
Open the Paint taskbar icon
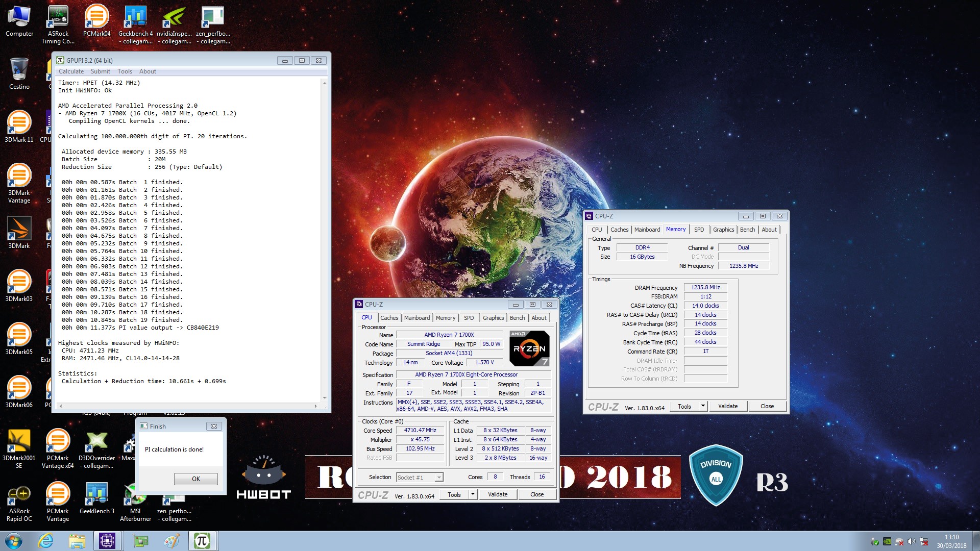[x=171, y=541]
